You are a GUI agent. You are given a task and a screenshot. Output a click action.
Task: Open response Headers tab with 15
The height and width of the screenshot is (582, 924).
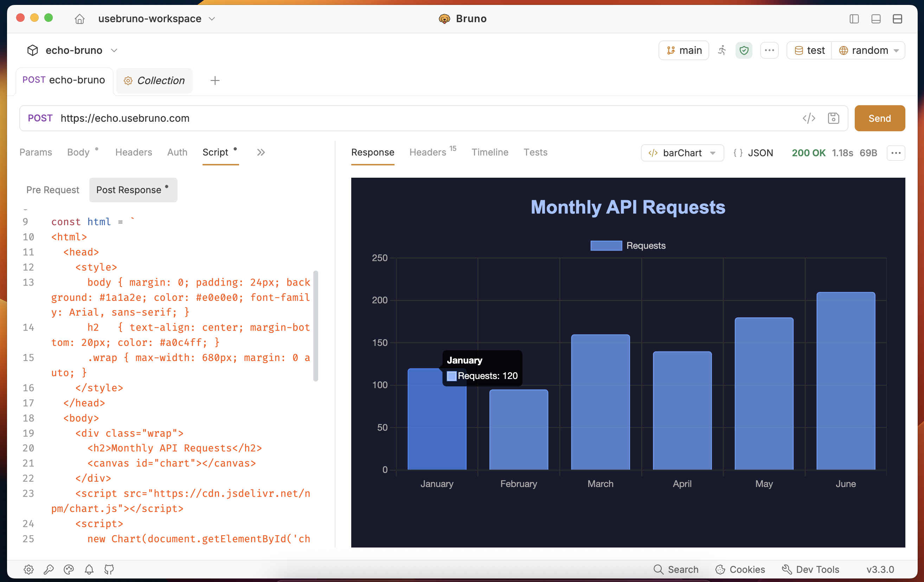pos(432,152)
